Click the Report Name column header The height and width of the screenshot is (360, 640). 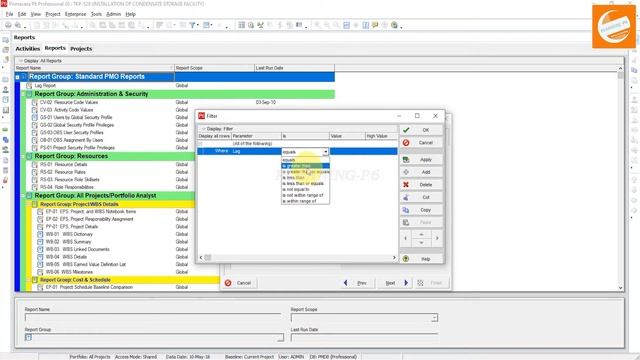[94, 68]
